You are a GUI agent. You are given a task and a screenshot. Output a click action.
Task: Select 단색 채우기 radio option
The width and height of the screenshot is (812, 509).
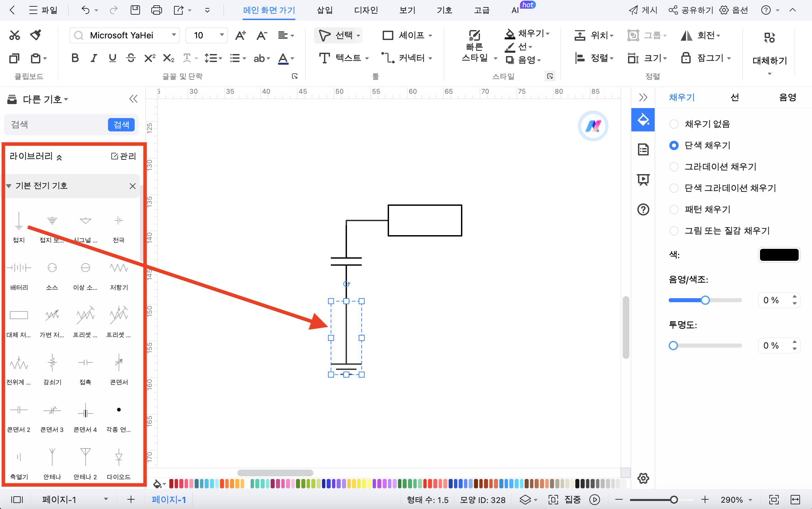674,145
